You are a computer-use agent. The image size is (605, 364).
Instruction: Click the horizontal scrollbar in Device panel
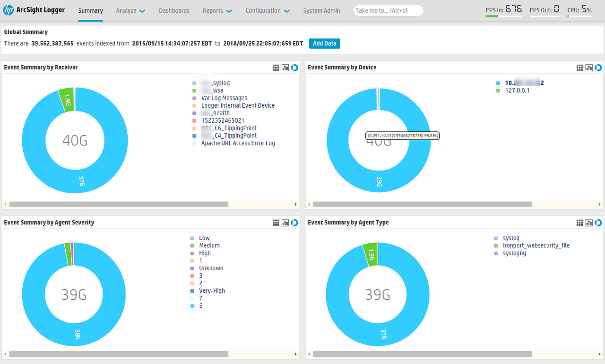pos(423,205)
